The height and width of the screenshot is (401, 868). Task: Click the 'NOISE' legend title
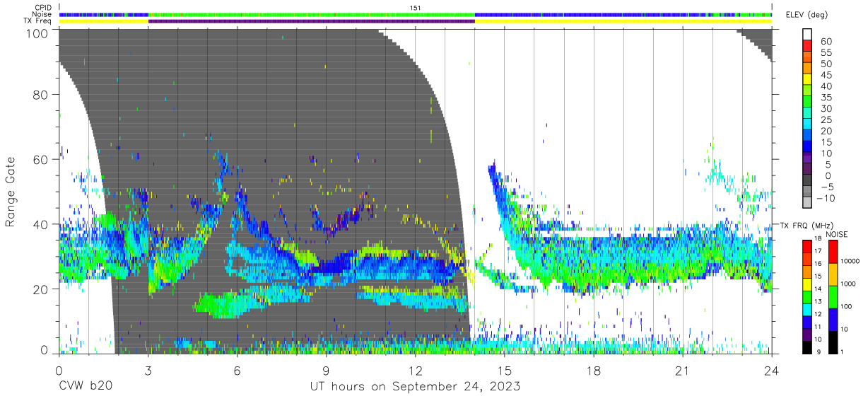coord(836,234)
